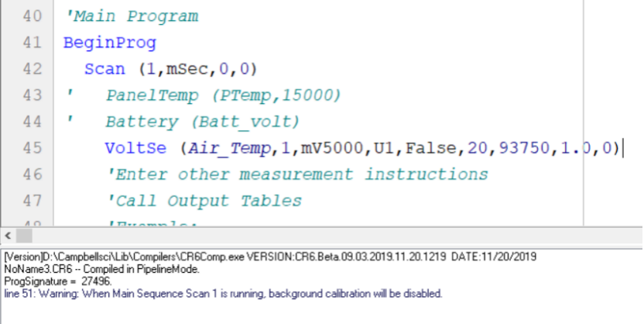Click the 'Scan' instruction on line 42
644x324 pixels.
coord(104,69)
